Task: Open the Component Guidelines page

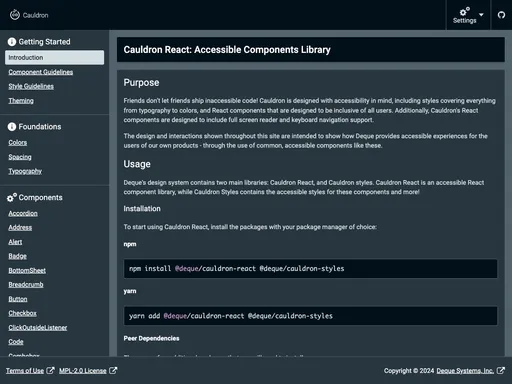Action: coord(41,72)
